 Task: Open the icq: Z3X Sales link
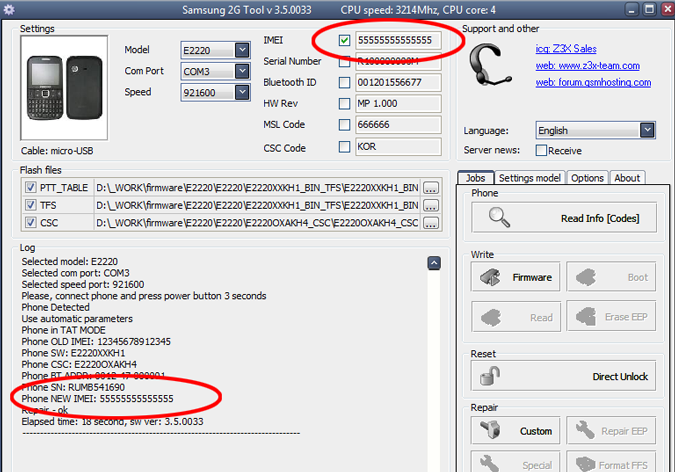[566, 49]
